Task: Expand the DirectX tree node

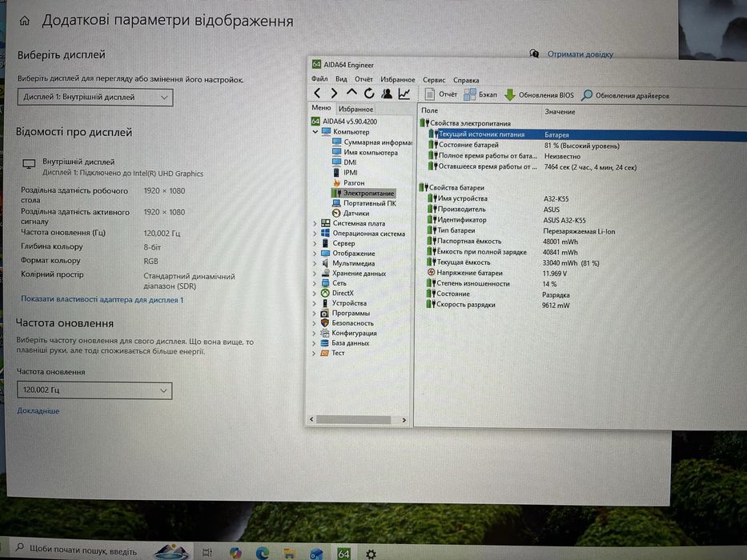Action: coord(315,294)
